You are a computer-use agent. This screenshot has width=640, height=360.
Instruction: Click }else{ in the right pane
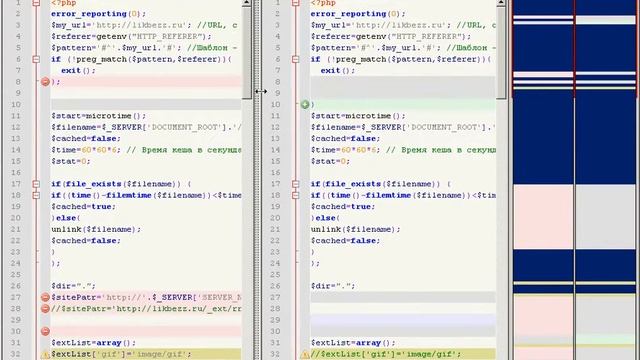pos(325,218)
